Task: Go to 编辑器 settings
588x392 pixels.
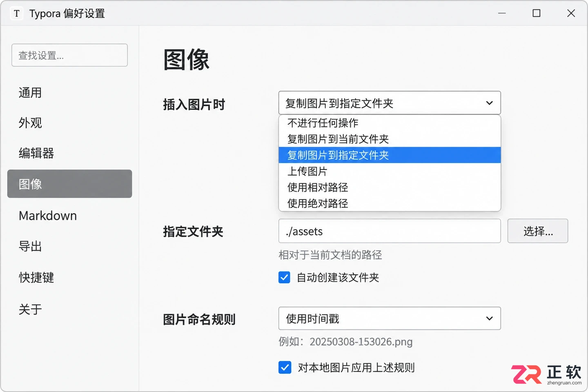Action: (69, 153)
